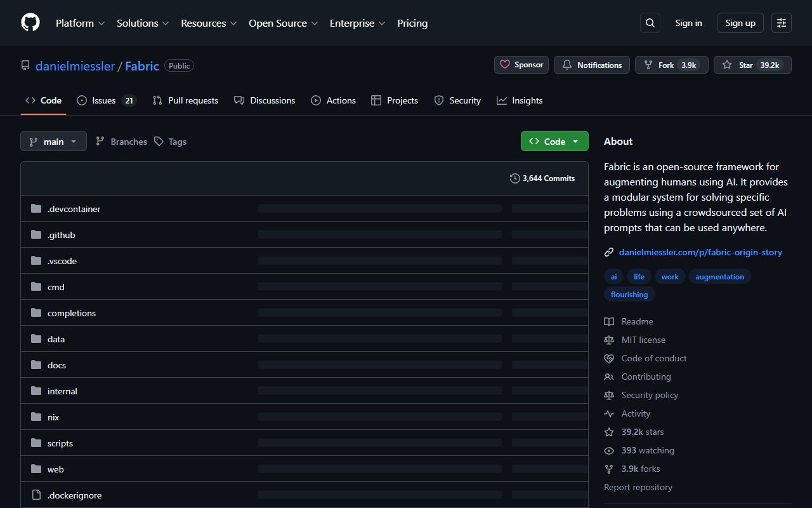Expand the green Code dropdown
Viewport: 812px width, 508px height.
coord(554,141)
